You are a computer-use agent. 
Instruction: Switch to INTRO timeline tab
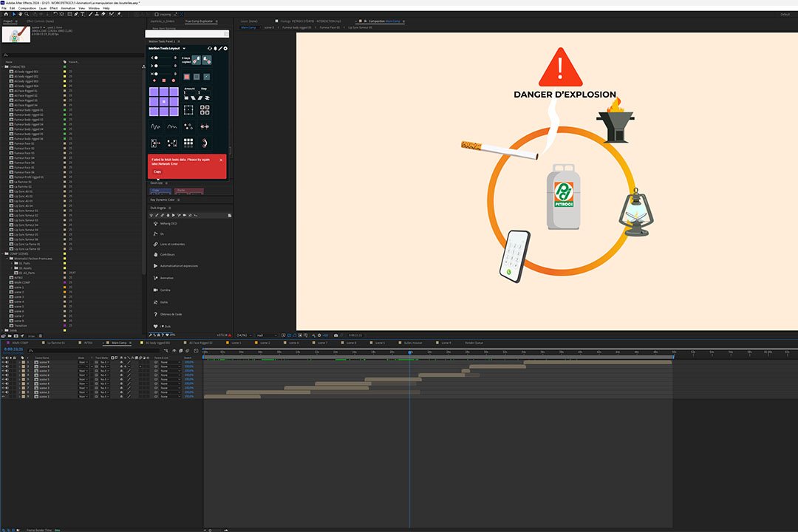tap(88, 343)
